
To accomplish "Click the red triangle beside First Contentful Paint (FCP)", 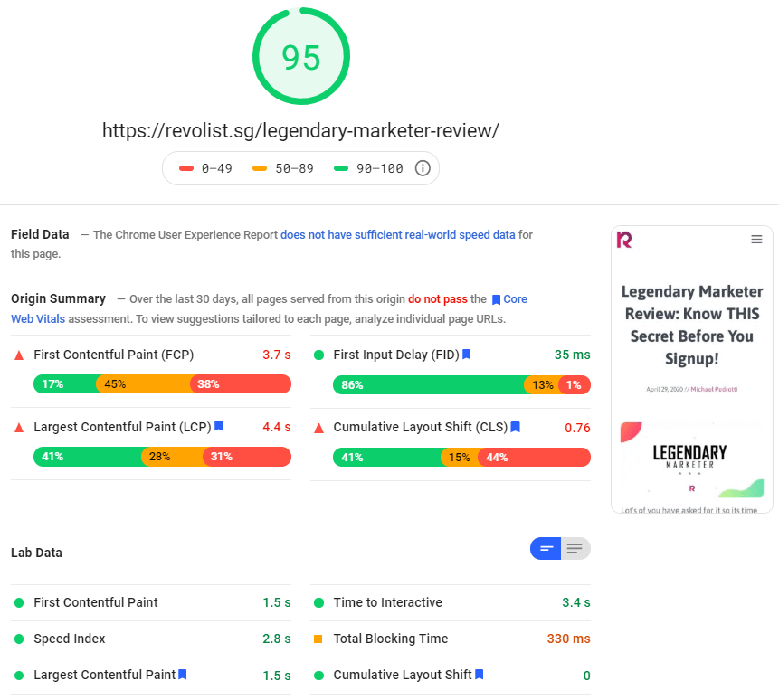I will point(19,355).
